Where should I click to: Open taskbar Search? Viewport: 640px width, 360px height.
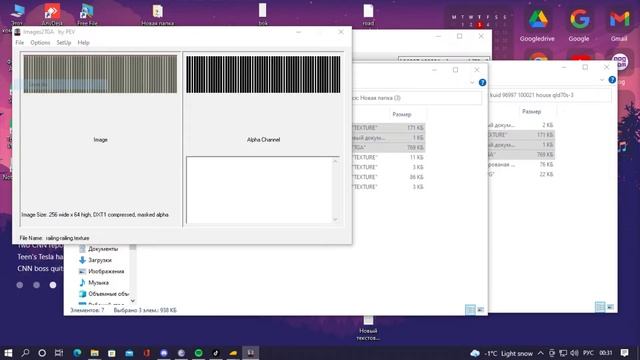[25, 353]
